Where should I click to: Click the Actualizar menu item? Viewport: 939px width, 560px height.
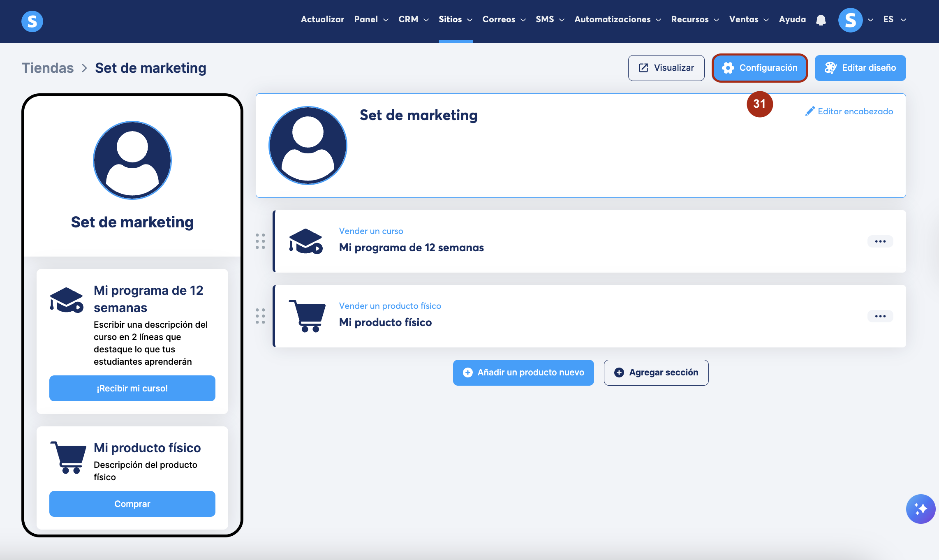tap(322, 19)
